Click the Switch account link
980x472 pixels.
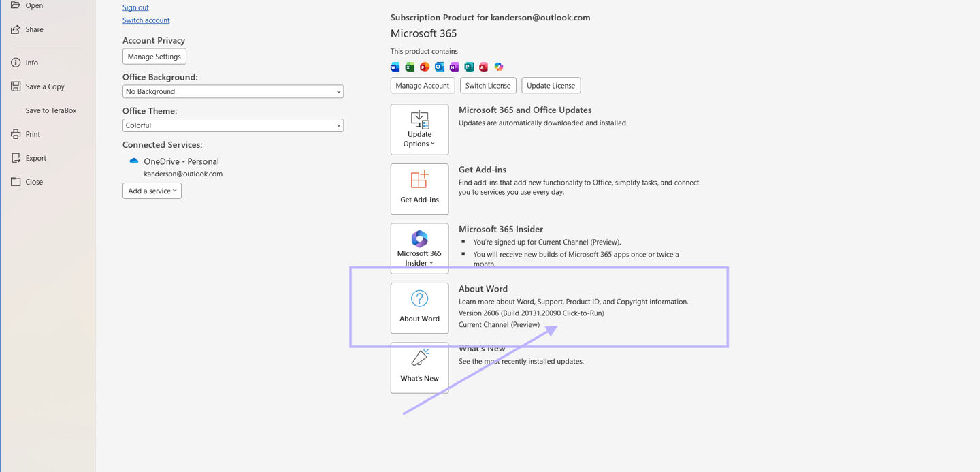[146, 20]
